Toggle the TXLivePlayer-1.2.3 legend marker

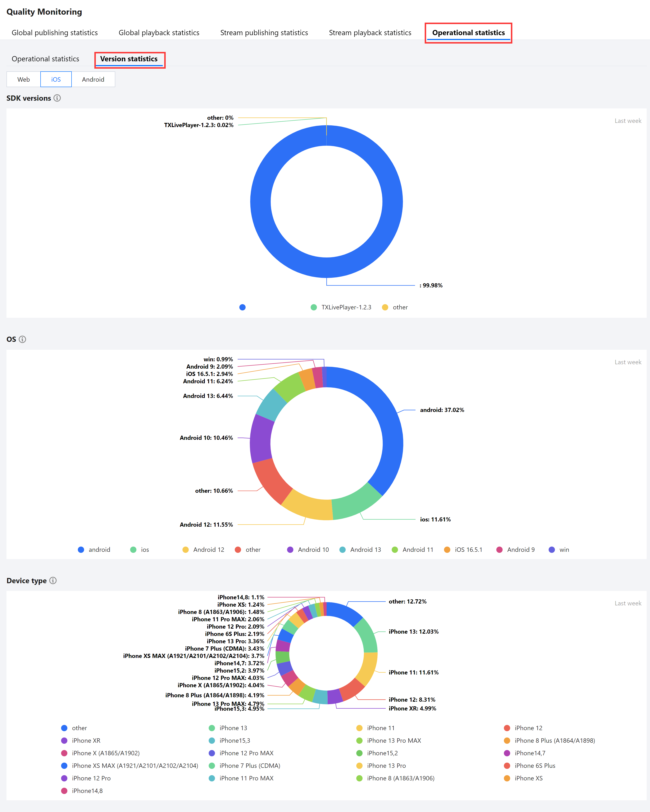coord(314,307)
